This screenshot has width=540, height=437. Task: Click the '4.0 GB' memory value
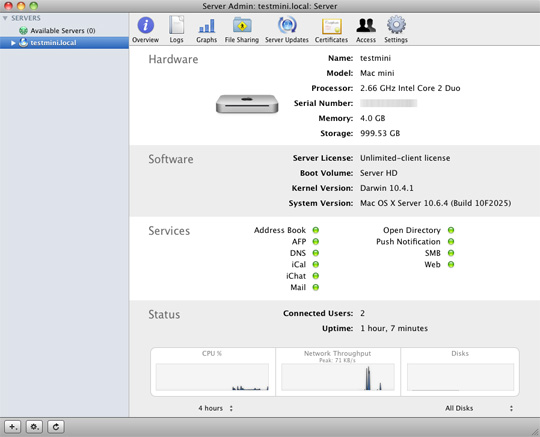(x=372, y=118)
